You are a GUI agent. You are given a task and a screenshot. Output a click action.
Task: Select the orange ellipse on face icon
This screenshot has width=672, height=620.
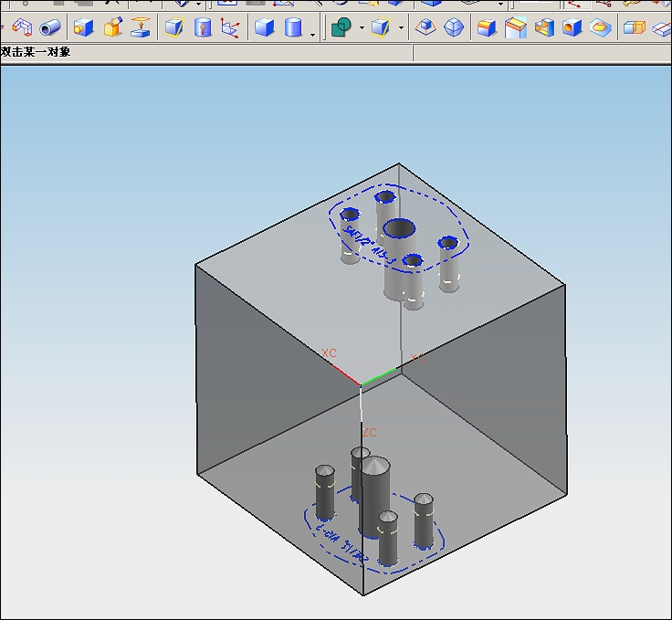coord(601,28)
